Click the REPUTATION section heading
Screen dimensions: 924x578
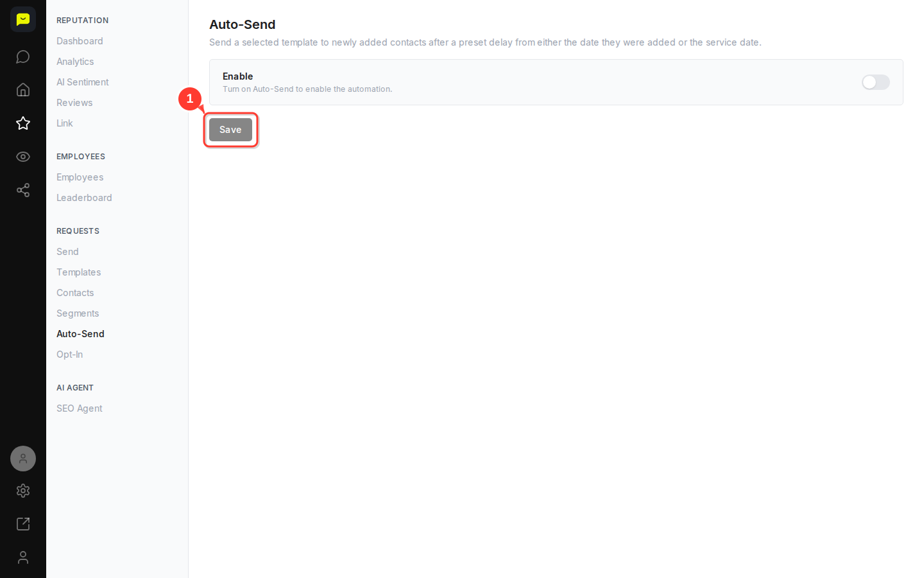click(83, 21)
